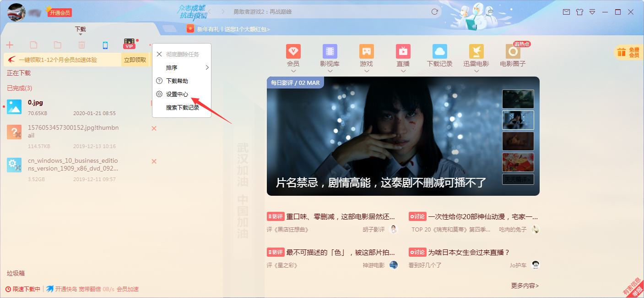Expand the chevron under 迅雷电影
This screenshot has width=644, height=298.
click(x=476, y=71)
